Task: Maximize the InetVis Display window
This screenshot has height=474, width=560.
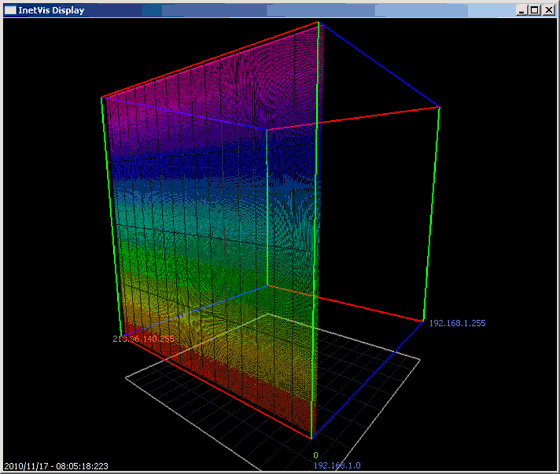Action: coord(535,10)
